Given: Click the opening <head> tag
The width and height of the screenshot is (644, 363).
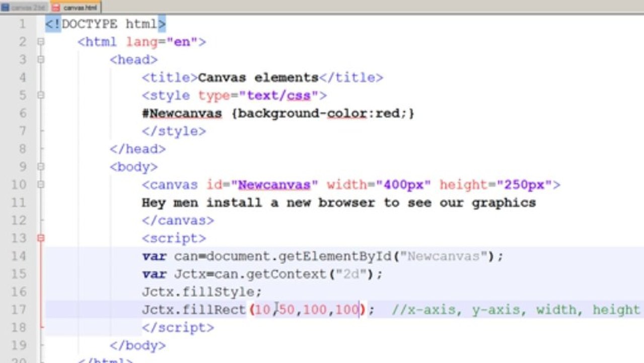Looking at the screenshot, I should pyautogui.click(x=133, y=60).
